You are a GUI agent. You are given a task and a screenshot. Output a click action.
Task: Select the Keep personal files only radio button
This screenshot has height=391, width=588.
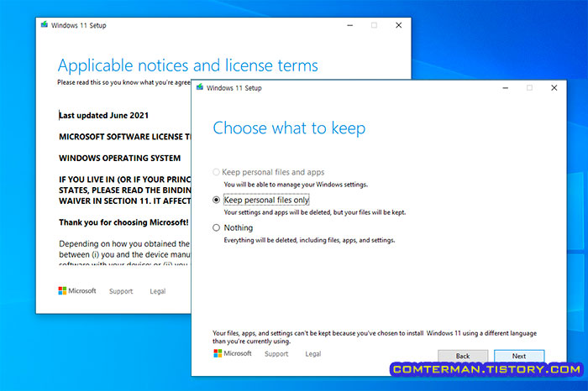click(216, 200)
